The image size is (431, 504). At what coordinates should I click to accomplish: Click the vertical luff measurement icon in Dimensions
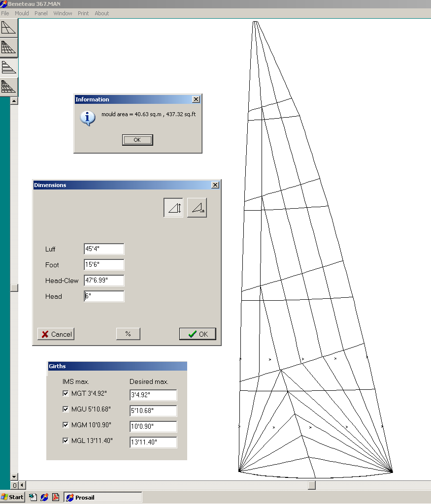point(173,208)
